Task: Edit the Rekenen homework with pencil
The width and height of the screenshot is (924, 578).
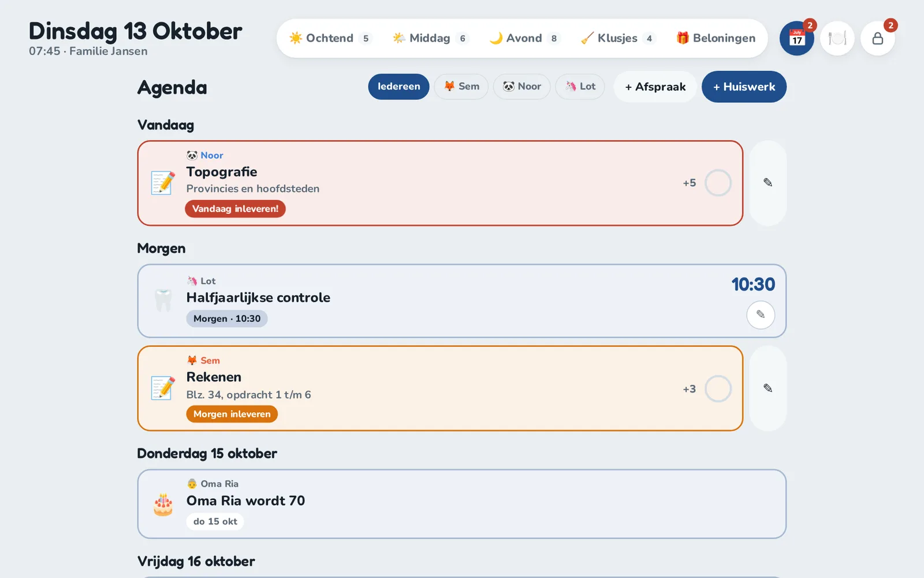Action: point(768,388)
